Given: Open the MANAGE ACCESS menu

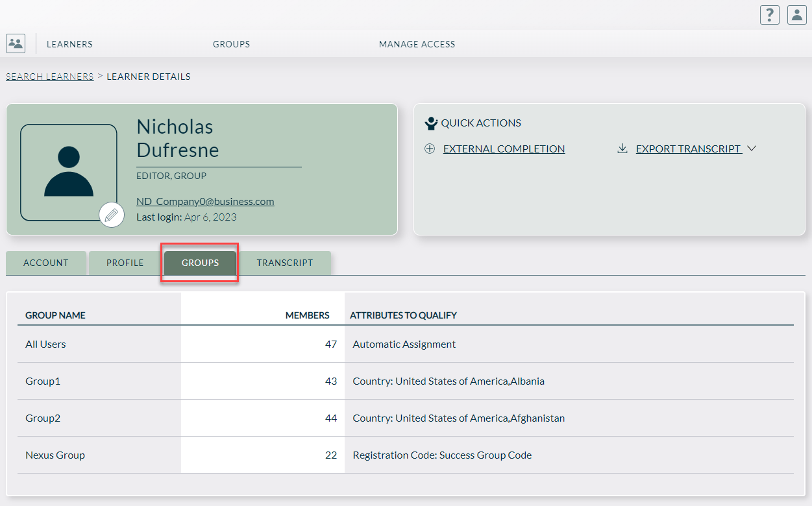Looking at the screenshot, I should pyautogui.click(x=417, y=44).
